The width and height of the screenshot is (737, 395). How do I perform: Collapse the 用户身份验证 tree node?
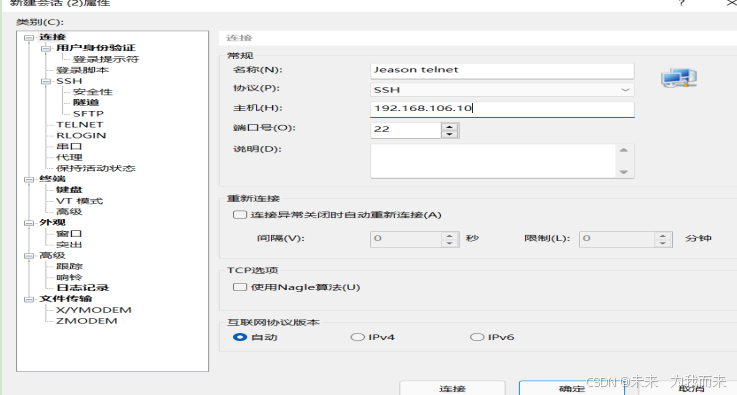click(46, 48)
